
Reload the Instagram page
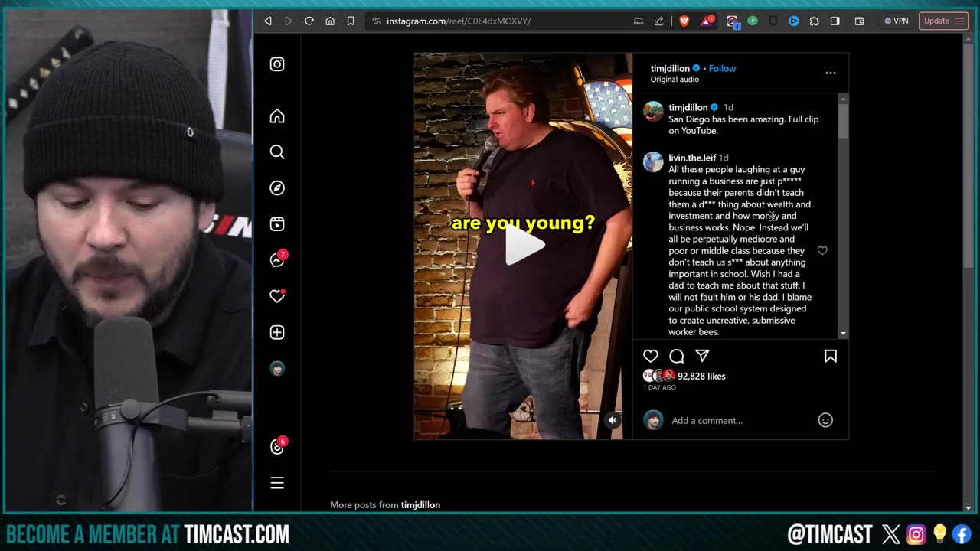tap(309, 21)
